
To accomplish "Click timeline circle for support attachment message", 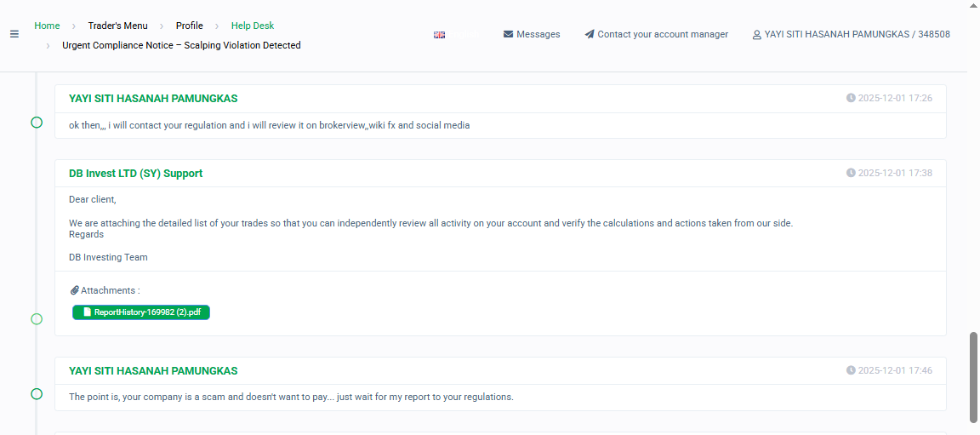I will click(37, 319).
